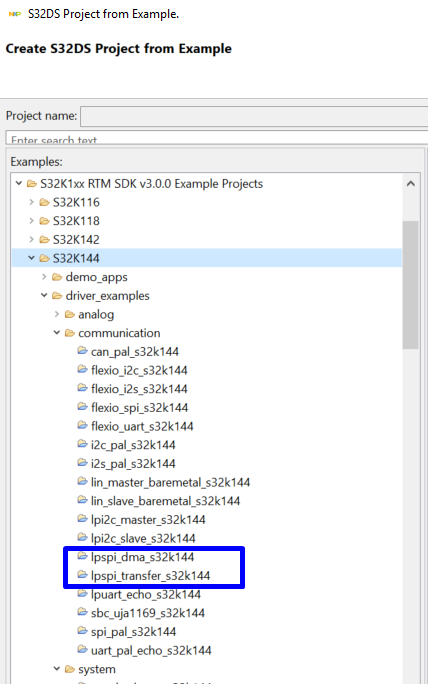Viewport: 428px width, 684px height.
Task: Click the lpspi_transfer_s32k144 project icon
Action: coord(82,575)
